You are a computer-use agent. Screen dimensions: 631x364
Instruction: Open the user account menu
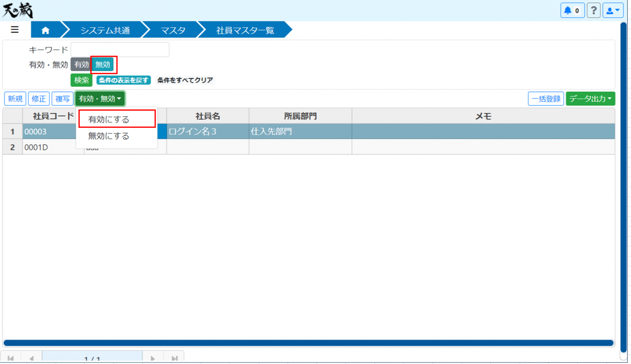tap(613, 10)
